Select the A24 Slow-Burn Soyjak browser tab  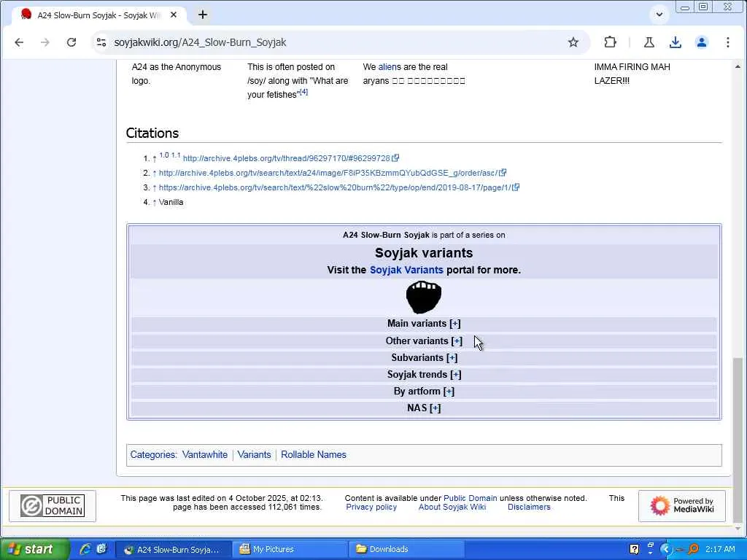98,15
